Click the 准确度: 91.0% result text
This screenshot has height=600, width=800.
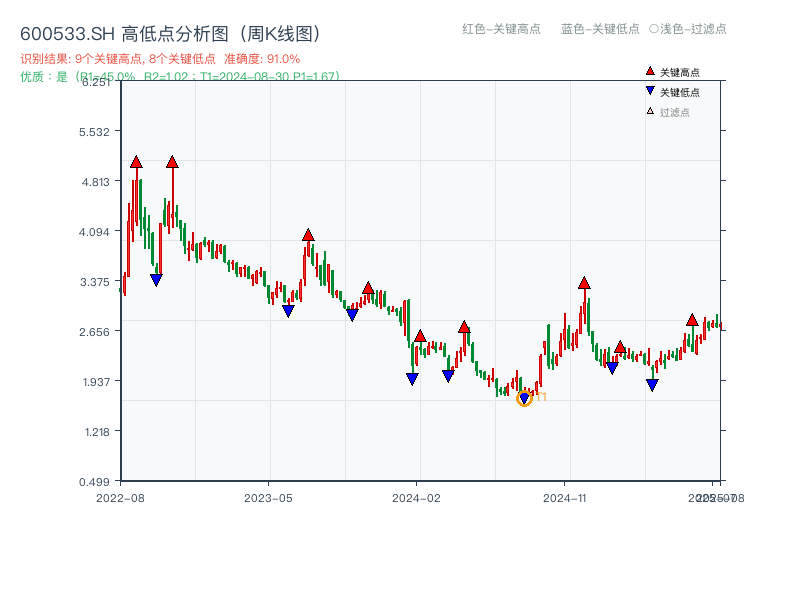point(260,58)
